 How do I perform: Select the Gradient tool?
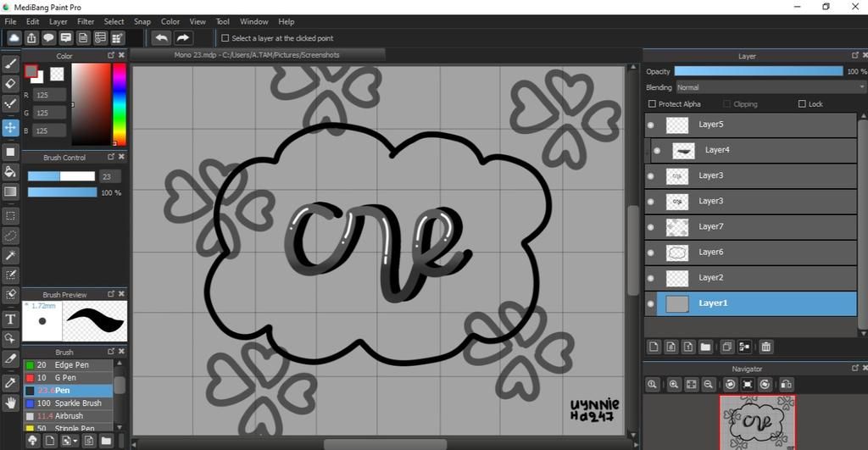[x=10, y=192]
